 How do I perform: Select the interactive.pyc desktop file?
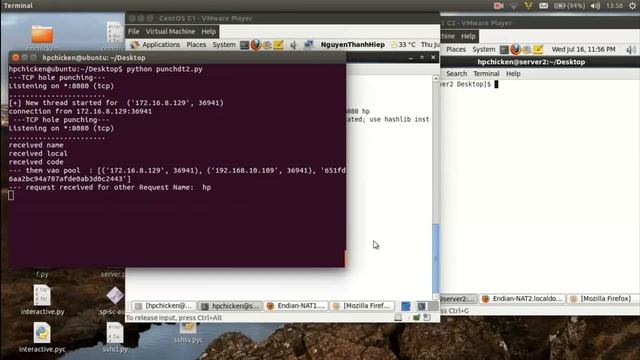[42, 338]
